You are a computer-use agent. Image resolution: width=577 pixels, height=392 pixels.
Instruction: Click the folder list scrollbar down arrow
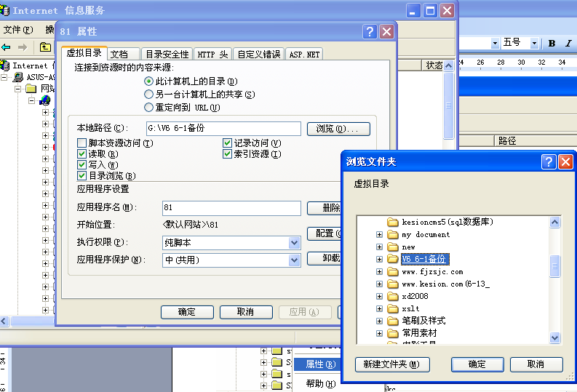(x=555, y=337)
